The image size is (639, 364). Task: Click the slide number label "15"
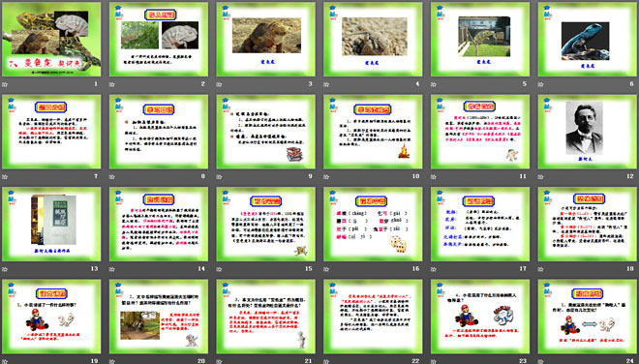[x=309, y=268]
